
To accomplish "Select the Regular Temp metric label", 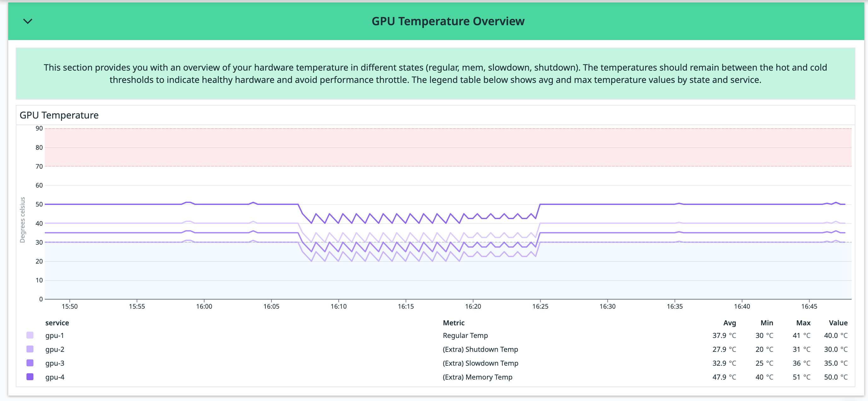I will pos(465,335).
